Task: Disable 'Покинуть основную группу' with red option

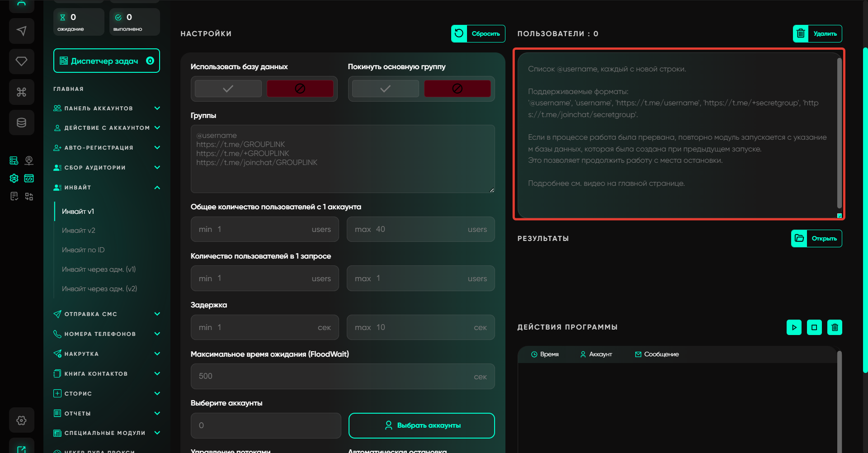Action: click(x=457, y=89)
